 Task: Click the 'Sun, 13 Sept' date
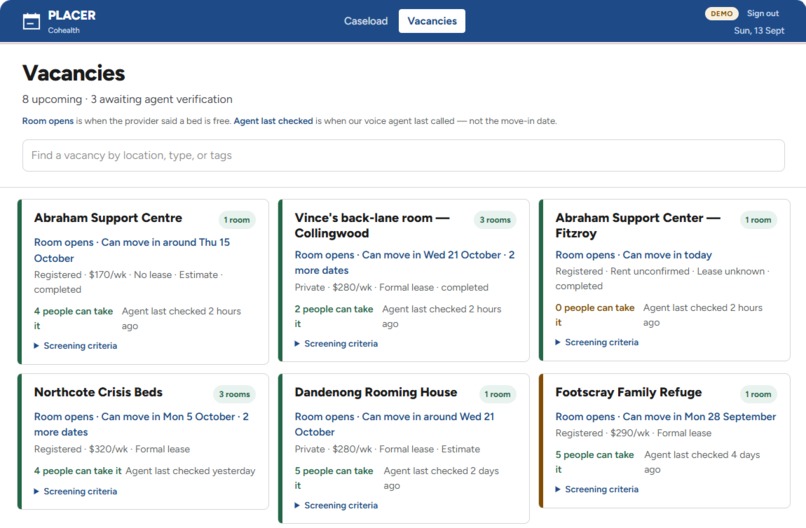(759, 30)
